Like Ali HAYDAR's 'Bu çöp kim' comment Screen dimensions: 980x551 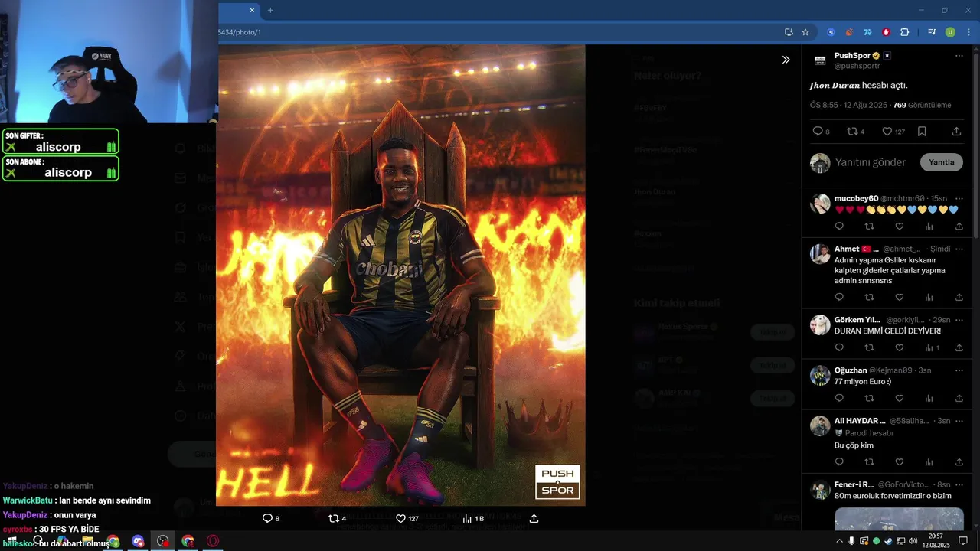(900, 462)
